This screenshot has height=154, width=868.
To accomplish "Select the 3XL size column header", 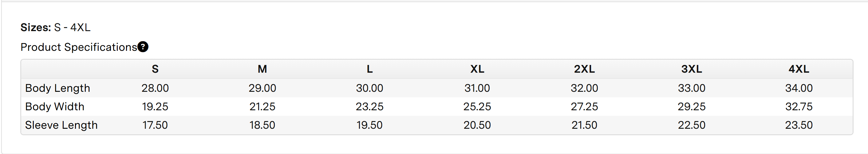I will (692, 69).
